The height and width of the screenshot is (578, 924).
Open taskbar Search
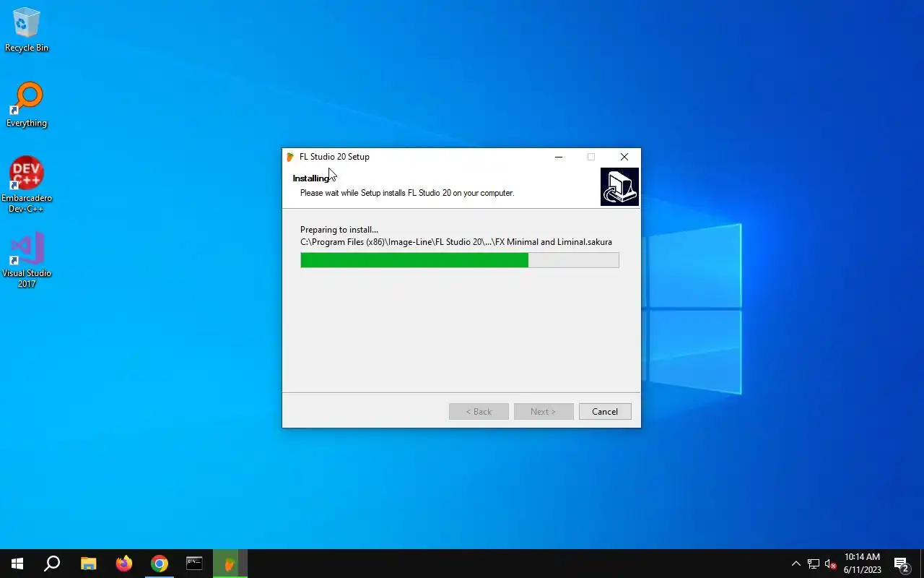click(x=52, y=564)
